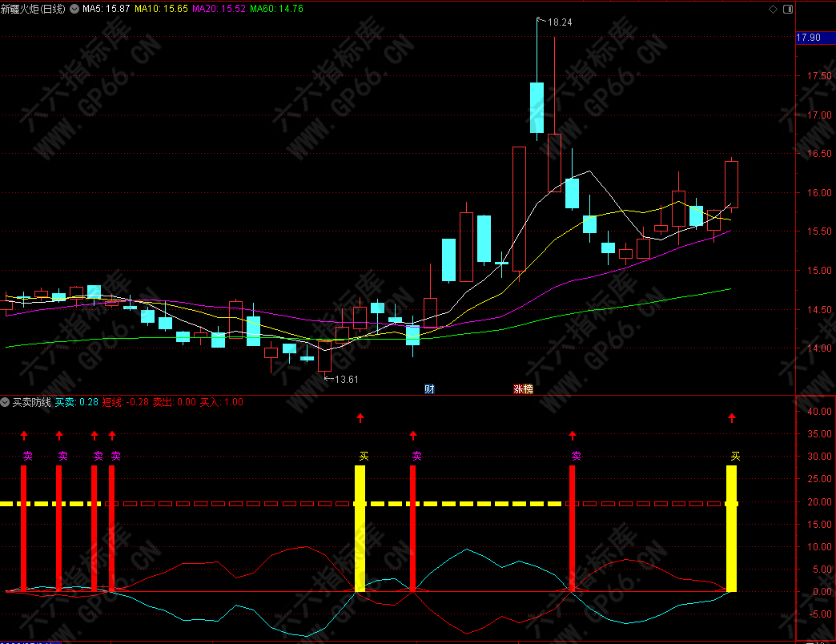Click the diamond icon at chart top
Image resolution: width=836 pixels, height=644 pixels.
(773, 9)
